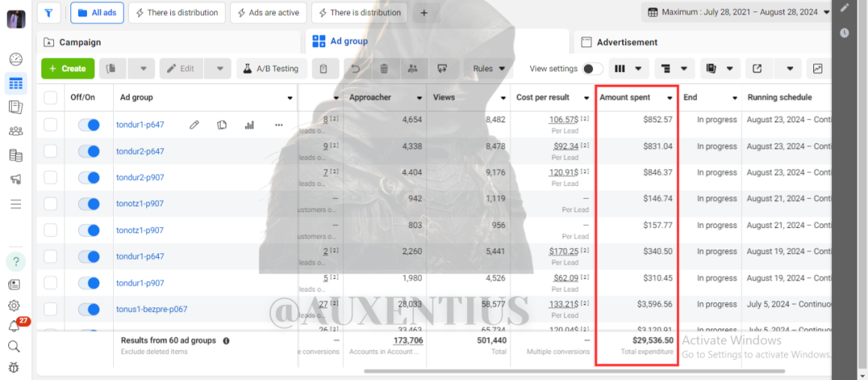Click the trash delete icon in toolbar
This screenshot has width=868, height=380.
384,69
